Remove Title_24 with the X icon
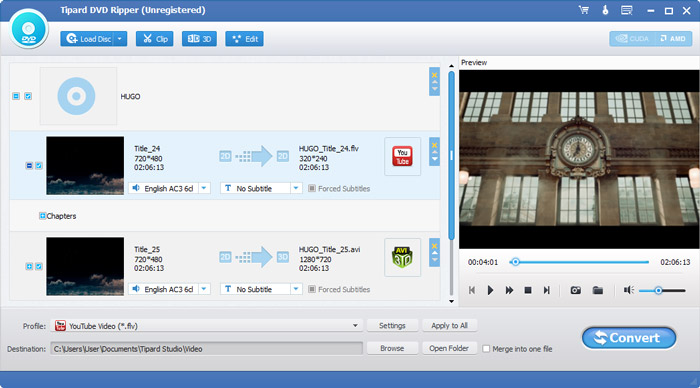700x388 pixels. tap(434, 145)
